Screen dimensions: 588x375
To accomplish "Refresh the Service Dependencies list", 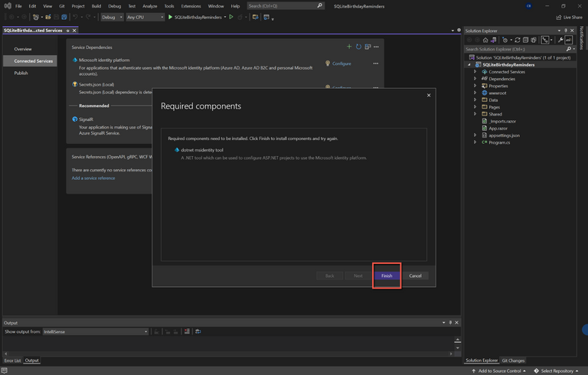I will 358,47.
